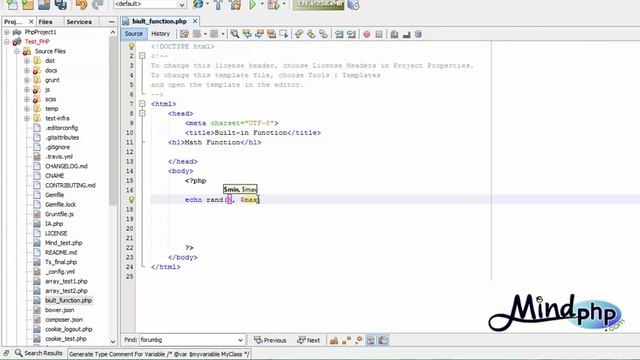Toggle Highlight Search icon in editor toolbar
Image resolution: width=640 pixels, height=360 pixels.
coord(271,34)
